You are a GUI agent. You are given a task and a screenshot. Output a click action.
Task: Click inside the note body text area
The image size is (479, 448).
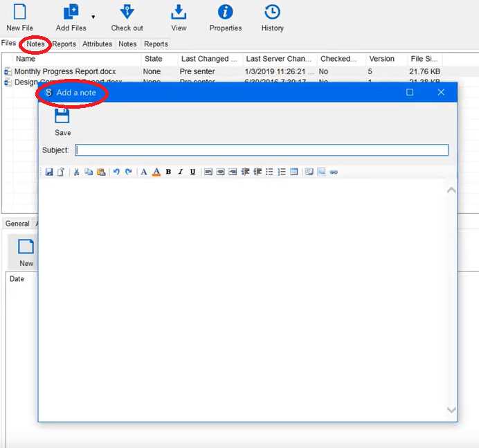(x=243, y=300)
